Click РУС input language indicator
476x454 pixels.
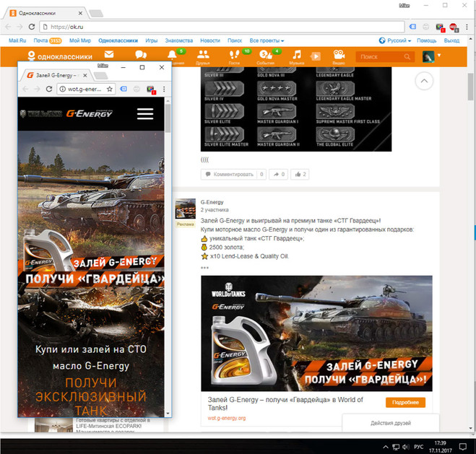coord(418,447)
